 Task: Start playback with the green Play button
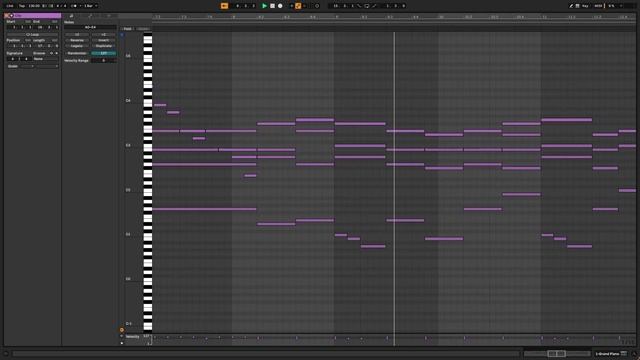click(264, 6)
